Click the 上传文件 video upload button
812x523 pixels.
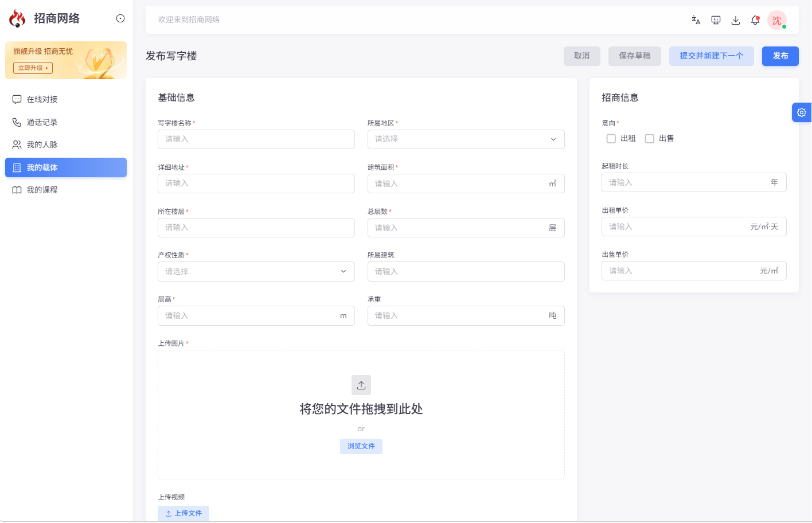point(184,513)
